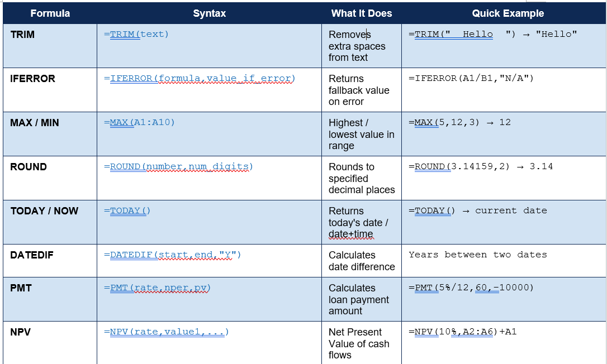Select the Syntax column header
607x364 pixels.
click(x=209, y=13)
